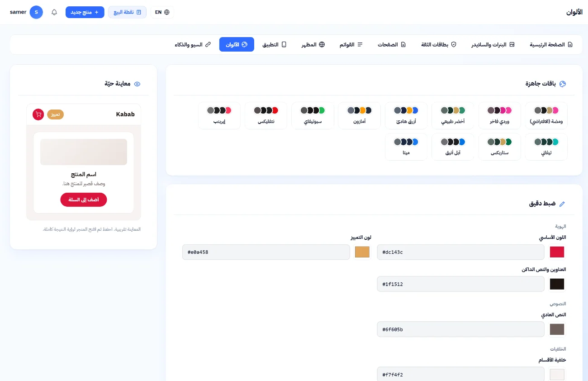Click the باقات جاهزة section heading
The width and height of the screenshot is (588, 381).
541,84
